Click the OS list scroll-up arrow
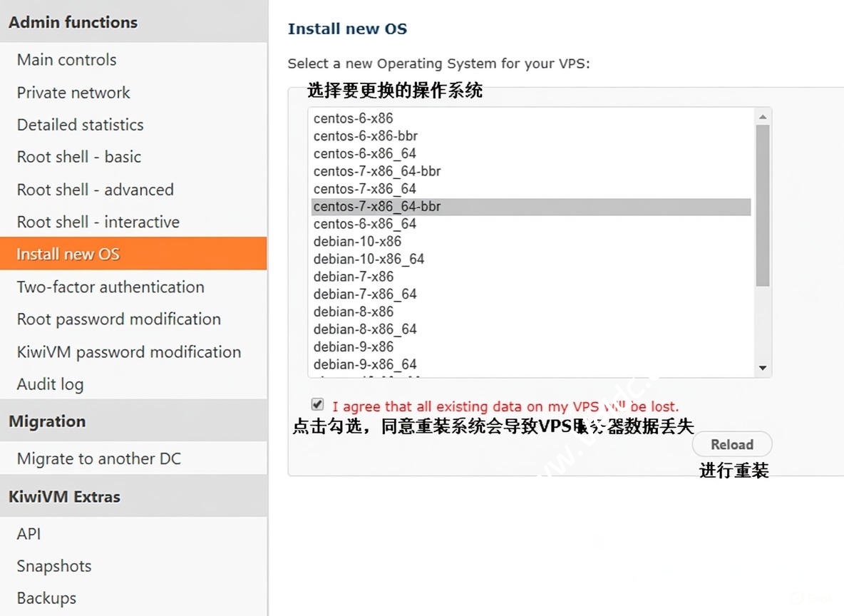Viewport: 844px width, 616px height. [x=763, y=117]
